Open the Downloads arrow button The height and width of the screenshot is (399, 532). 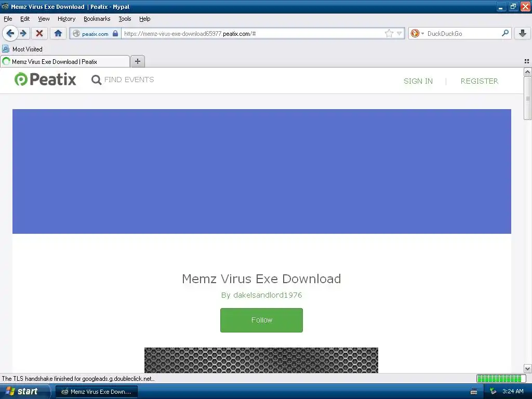point(523,33)
